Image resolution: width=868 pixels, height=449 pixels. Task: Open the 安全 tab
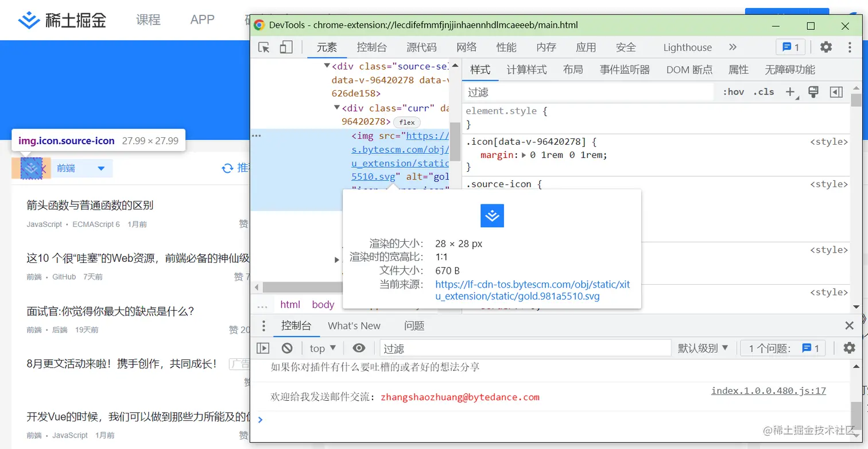tap(626, 48)
